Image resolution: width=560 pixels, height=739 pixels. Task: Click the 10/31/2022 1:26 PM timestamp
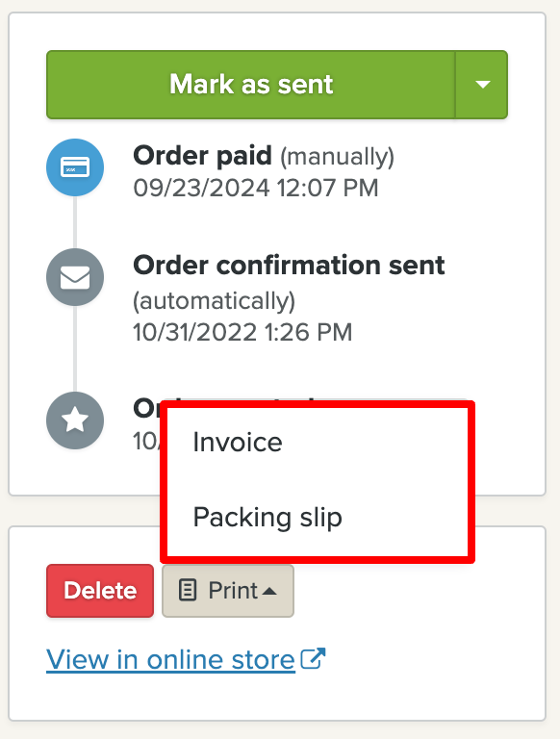tap(242, 332)
